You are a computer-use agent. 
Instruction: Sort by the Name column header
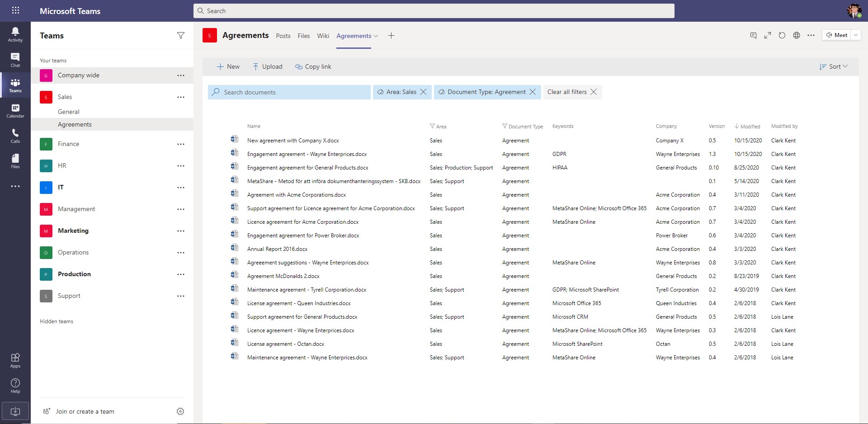[x=254, y=126]
